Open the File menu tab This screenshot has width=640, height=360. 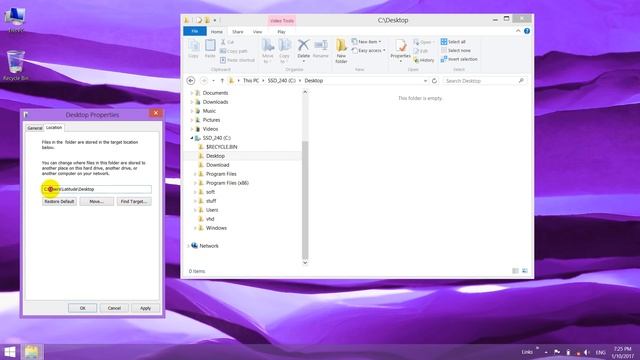pos(195,31)
